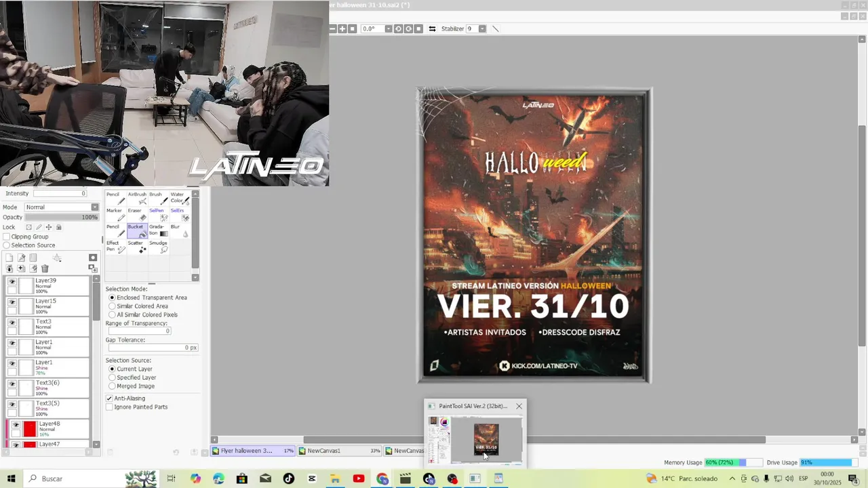
Task: Click the layer list scroll down arrow
Action: 96,445
